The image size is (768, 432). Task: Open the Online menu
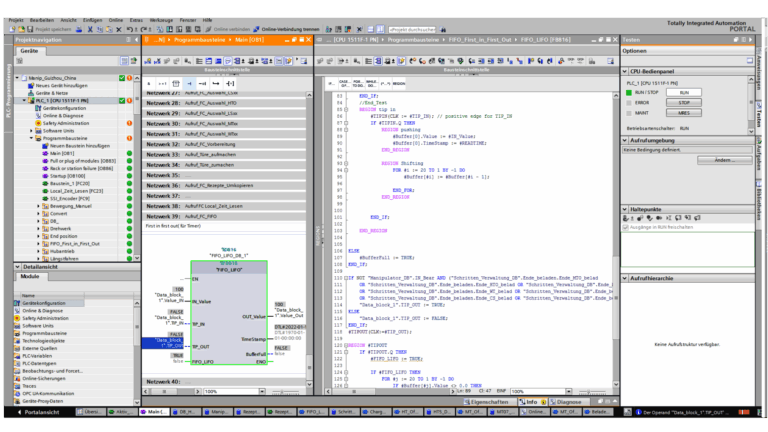(116, 19)
